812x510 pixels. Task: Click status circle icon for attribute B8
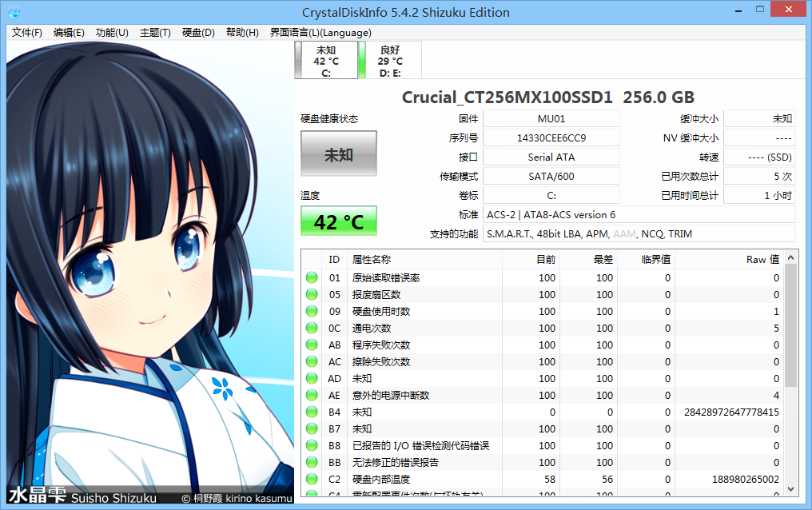[x=312, y=445]
